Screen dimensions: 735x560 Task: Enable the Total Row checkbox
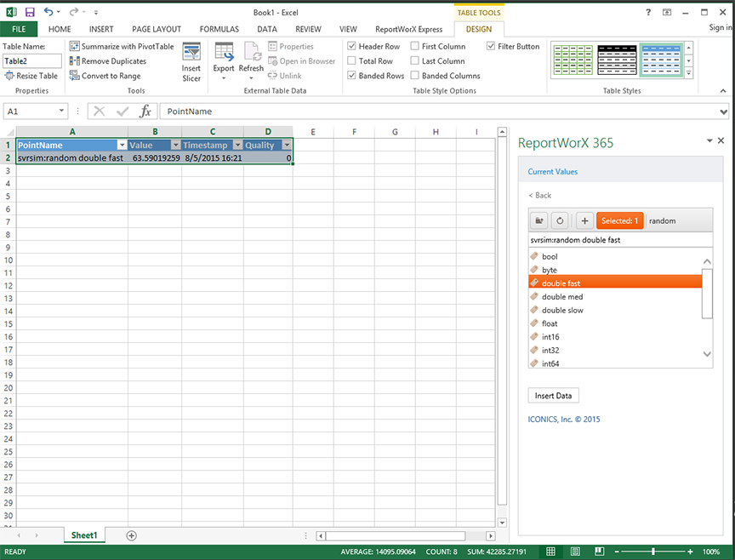pyautogui.click(x=352, y=61)
